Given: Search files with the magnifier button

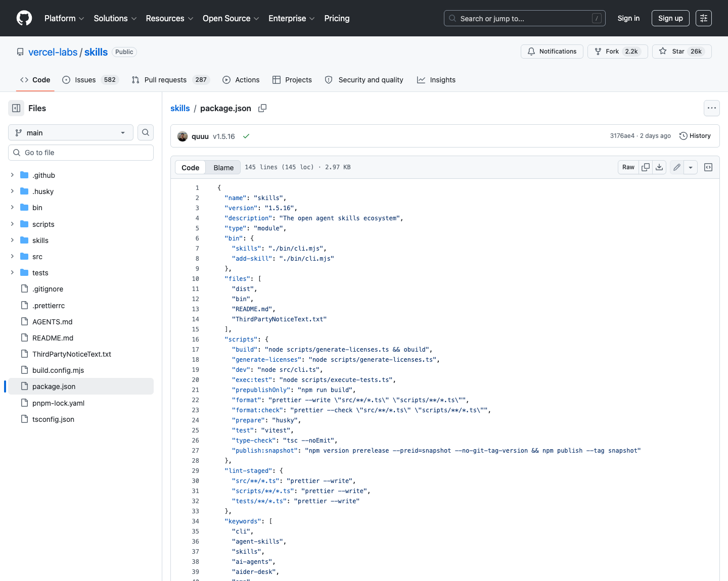Looking at the screenshot, I should tap(146, 132).
